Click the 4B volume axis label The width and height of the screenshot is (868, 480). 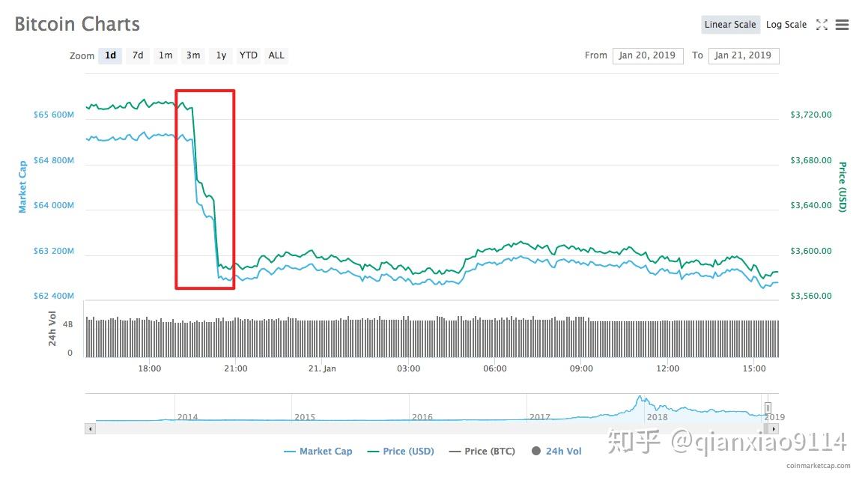(67, 325)
